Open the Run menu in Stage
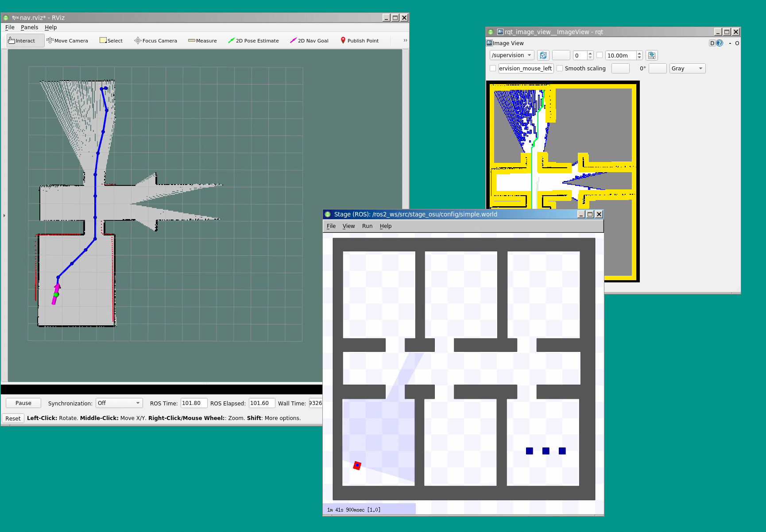 coord(367,226)
